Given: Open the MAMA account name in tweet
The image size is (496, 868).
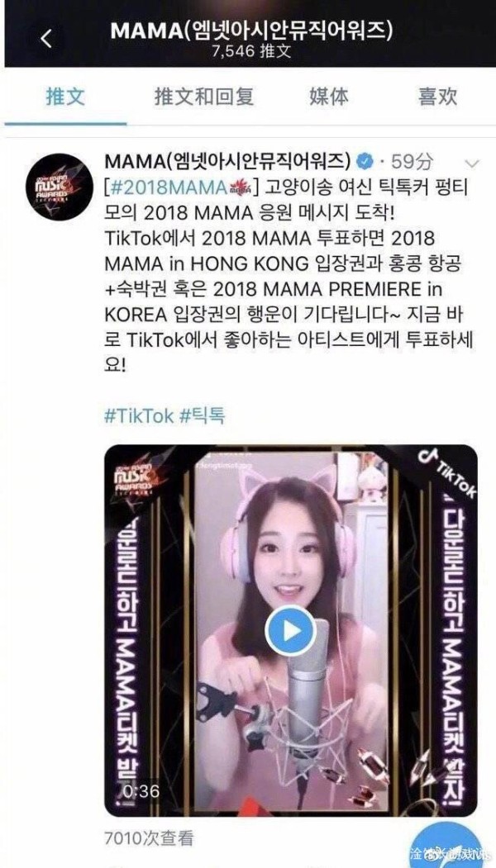Looking at the screenshot, I should [227, 162].
